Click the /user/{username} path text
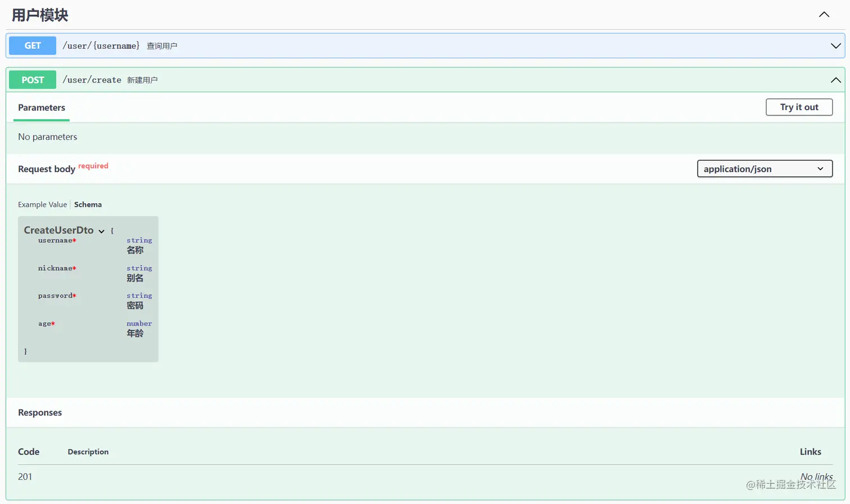 click(x=101, y=46)
